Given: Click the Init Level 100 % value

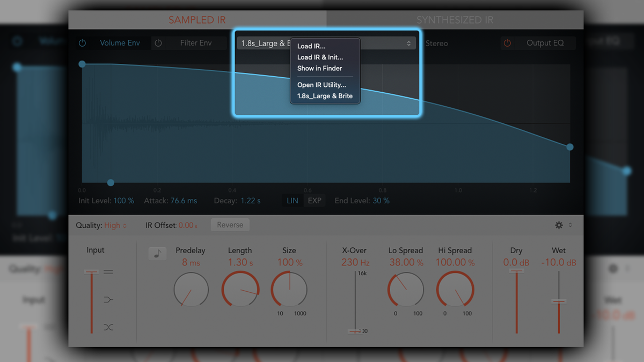Looking at the screenshot, I should 123,201.
